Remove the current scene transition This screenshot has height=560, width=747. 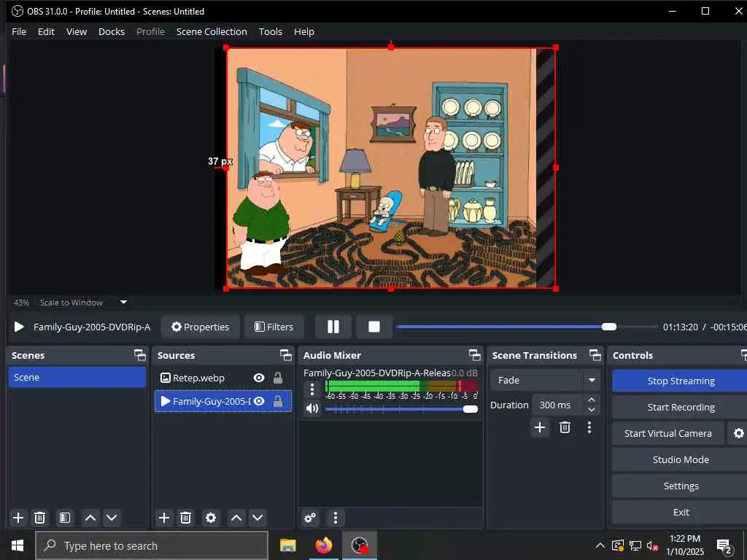point(565,427)
